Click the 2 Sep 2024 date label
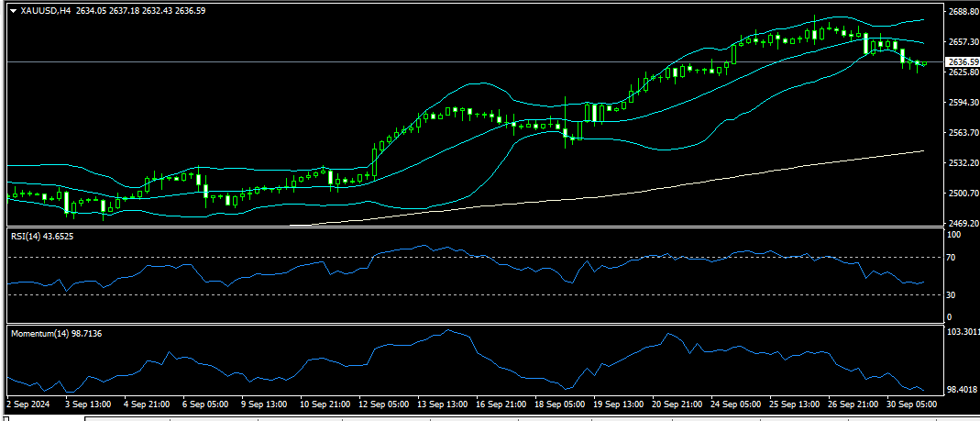The height and width of the screenshot is (421, 980). [x=29, y=403]
